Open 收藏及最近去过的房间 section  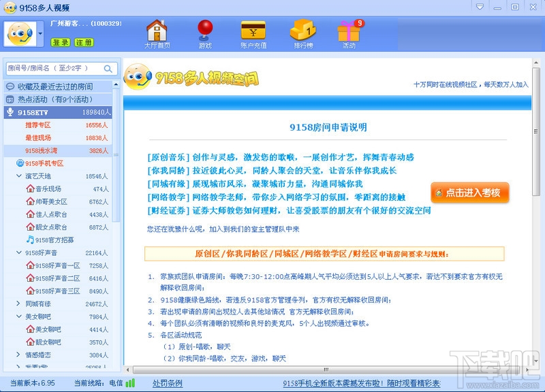58,86
